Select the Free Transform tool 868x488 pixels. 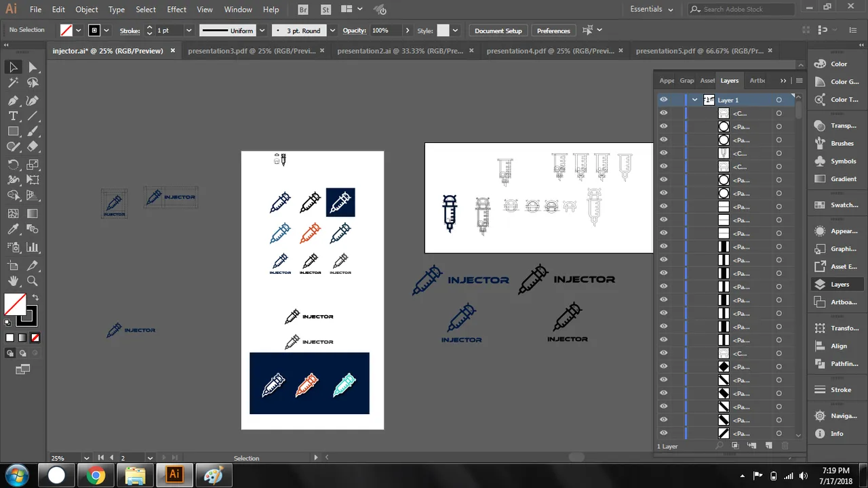(33, 180)
